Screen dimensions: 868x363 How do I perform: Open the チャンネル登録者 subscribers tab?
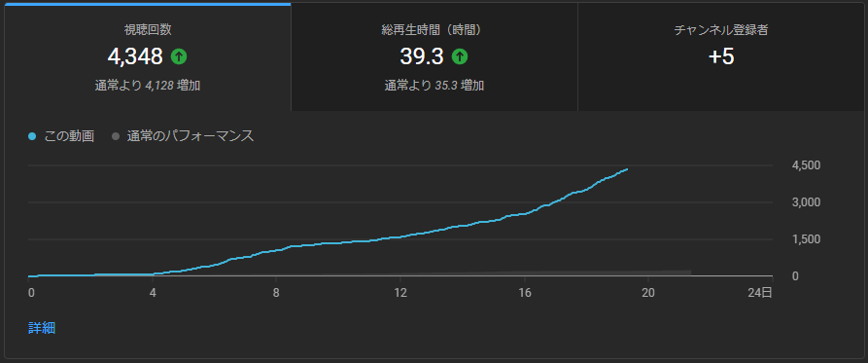pos(721,57)
